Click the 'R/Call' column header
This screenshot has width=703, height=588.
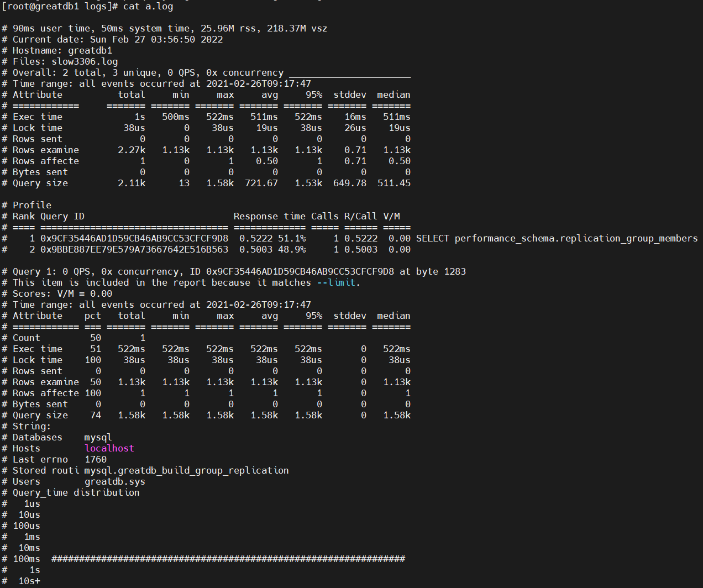point(361,216)
